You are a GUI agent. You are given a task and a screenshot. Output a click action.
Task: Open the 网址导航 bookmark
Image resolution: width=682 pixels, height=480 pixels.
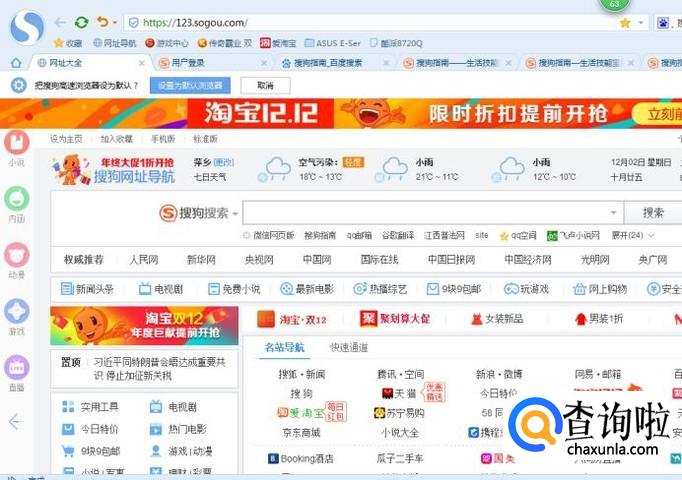click(x=115, y=43)
